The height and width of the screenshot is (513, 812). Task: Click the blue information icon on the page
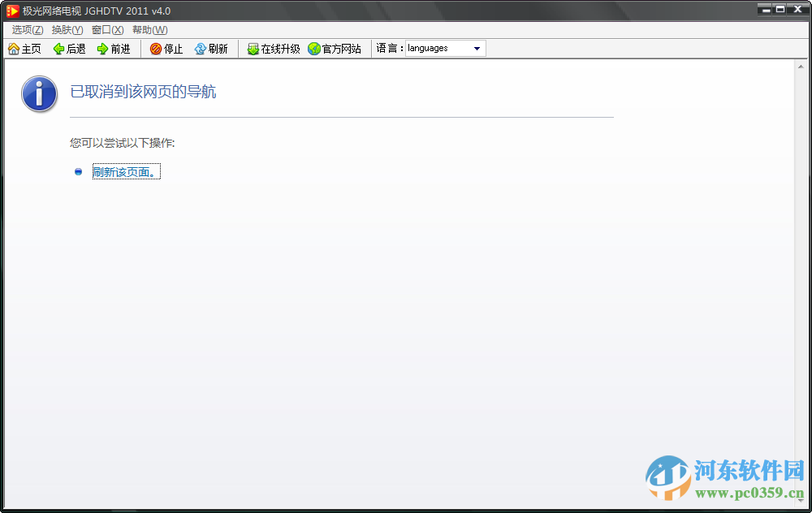coord(39,94)
